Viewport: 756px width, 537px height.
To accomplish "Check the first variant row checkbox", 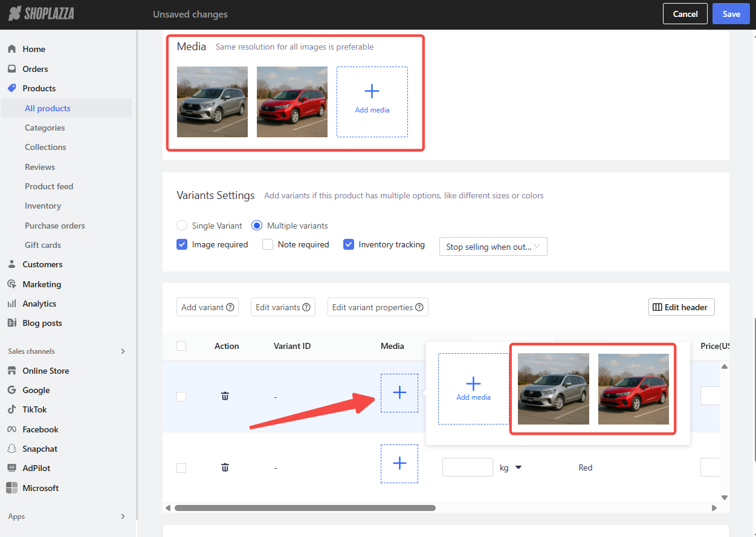I will point(181,397).
